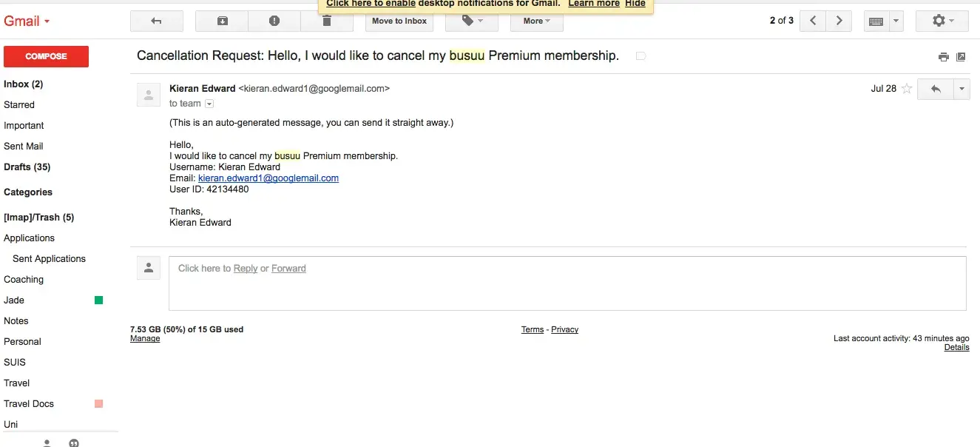Open the Drafts (35) folder

[27, 167]
